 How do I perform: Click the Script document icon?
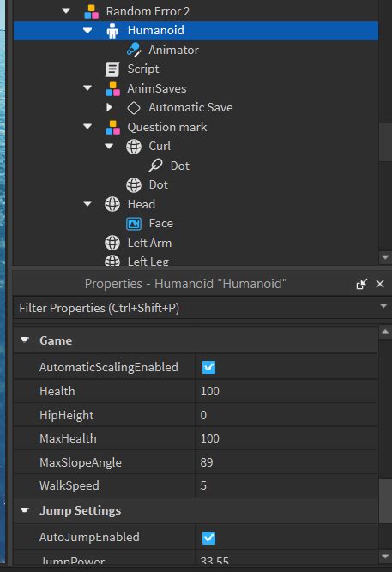[112, 69]
